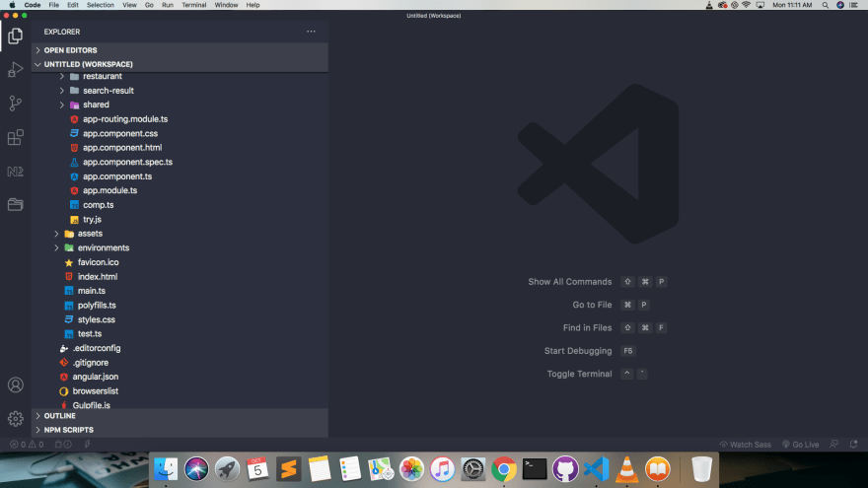Open the Edit menu

(73, 5)
